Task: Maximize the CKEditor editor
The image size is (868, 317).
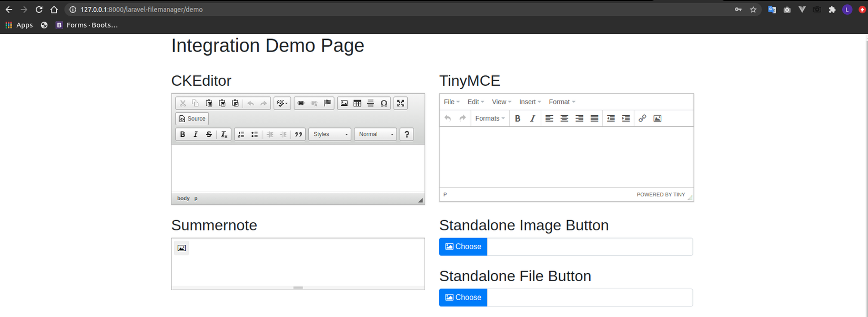Action: pos(401,103)
